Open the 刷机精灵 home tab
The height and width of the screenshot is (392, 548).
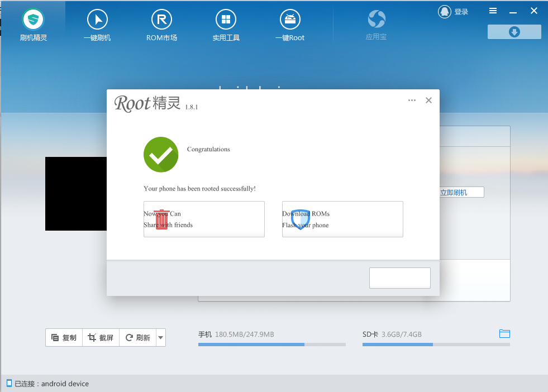click(33, 21)
